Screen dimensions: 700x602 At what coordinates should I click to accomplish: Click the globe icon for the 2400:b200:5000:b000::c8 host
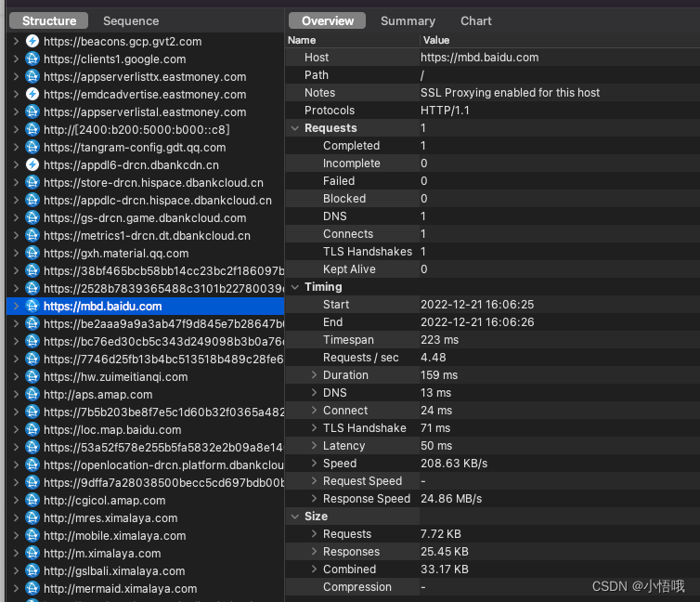(32, 129)
